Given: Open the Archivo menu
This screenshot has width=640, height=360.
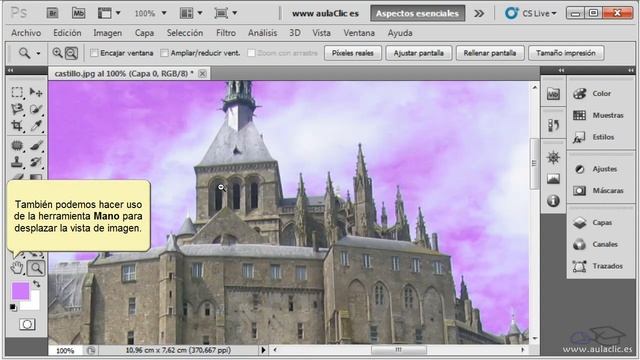Looking at the screenshot, I should pyautogui.click(x=26, y=33).
